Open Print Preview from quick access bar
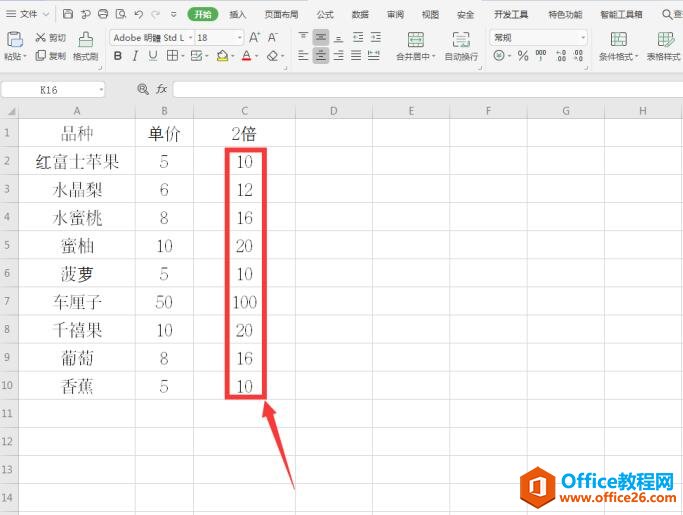The width and height of the screenshot is (683, 515). pyautogui.click(x=121, y=14)
